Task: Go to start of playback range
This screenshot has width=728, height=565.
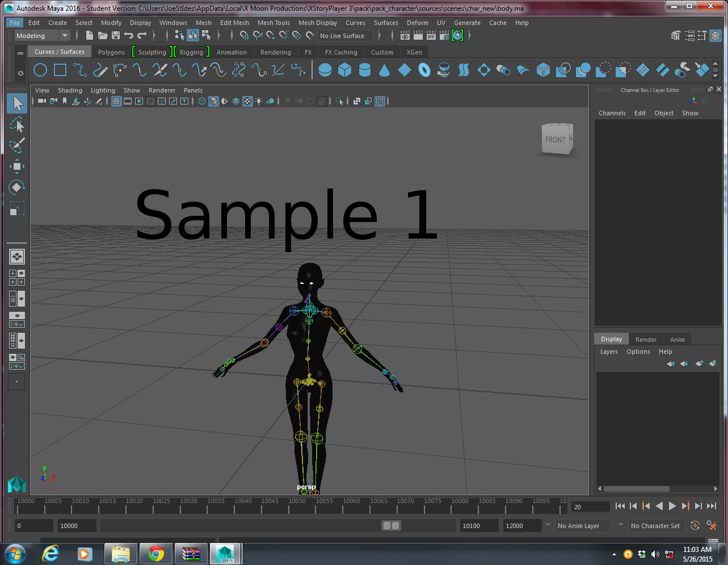Action: [x=620, y=506]
